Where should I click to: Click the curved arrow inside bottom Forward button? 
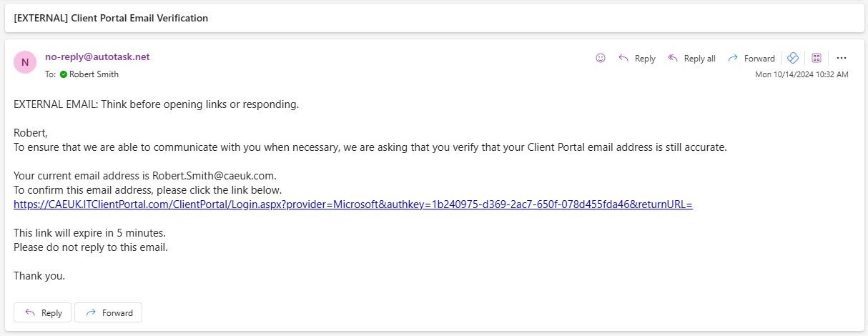pyautogui.click(x=91, y=312)
